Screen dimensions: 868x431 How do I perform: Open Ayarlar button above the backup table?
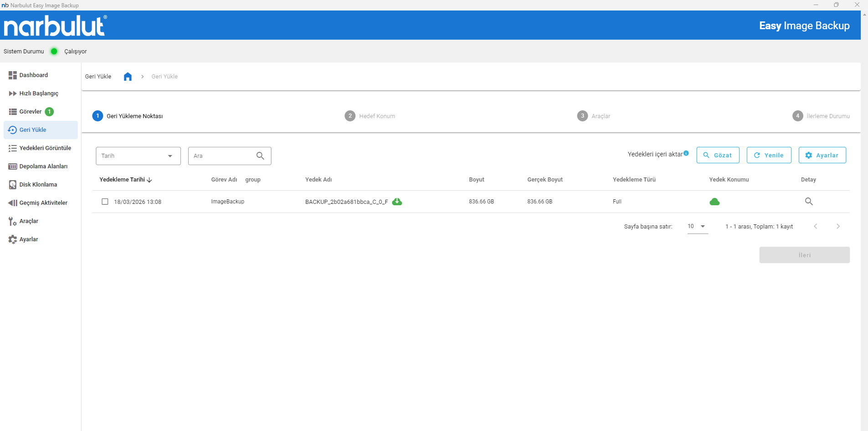pos(822,156)
